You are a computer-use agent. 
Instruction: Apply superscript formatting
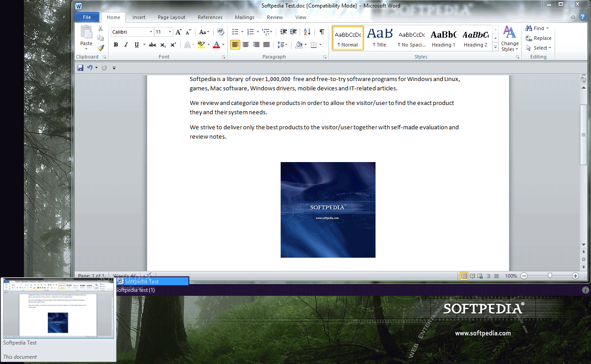click(x=173, y=45)
